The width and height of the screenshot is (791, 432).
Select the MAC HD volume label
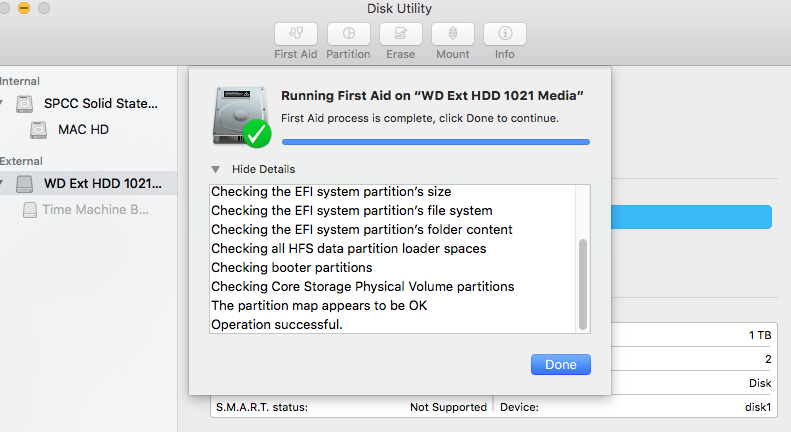(x=84, y=129)
